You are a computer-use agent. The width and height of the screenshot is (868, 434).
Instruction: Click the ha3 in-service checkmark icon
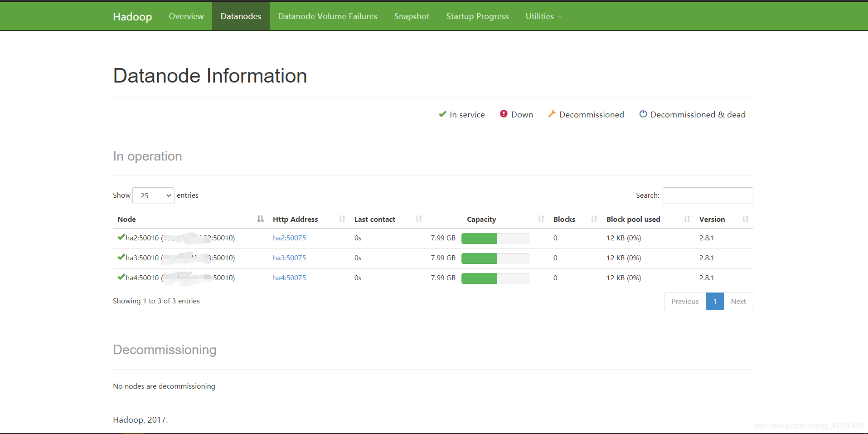(x=121, y=257)
